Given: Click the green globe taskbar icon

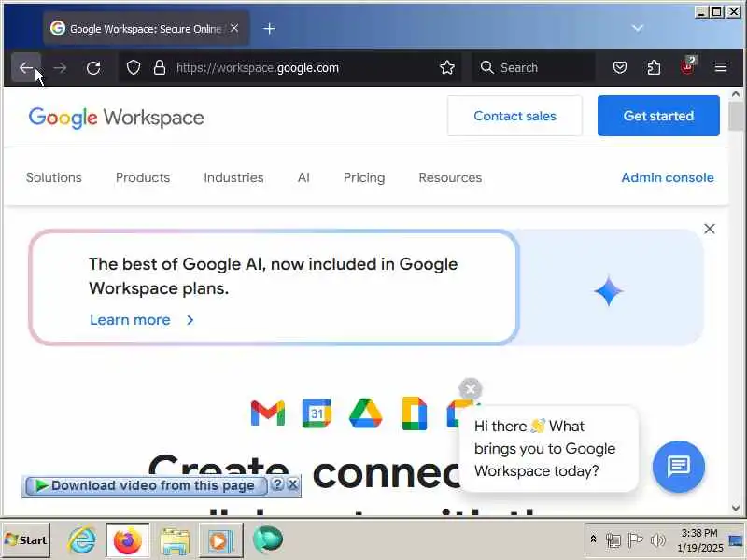Looking at the screenshot, I should pyautogui.click(x=267, y=540).
